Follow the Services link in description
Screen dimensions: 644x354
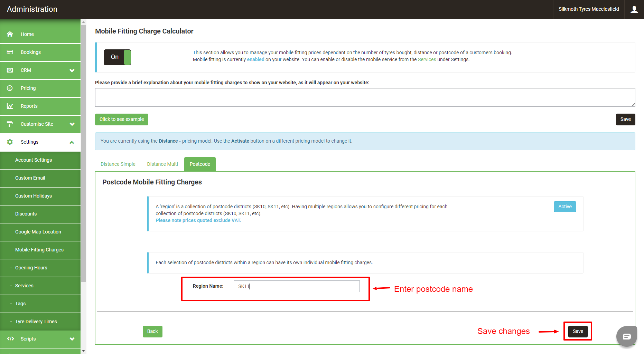(427, 59)
